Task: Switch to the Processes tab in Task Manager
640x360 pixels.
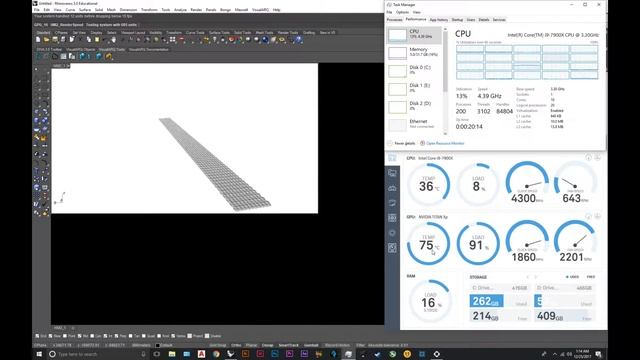Action: pyautogui.click(x=394, y=20)
